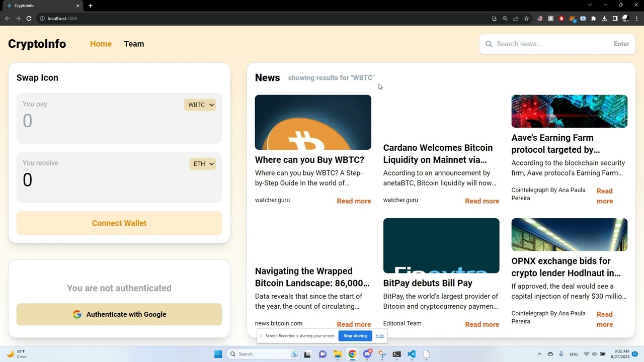Show hidden tray icons with chevron
The width and height of the screenshot is (644, 362).
[x=539, y=354]
